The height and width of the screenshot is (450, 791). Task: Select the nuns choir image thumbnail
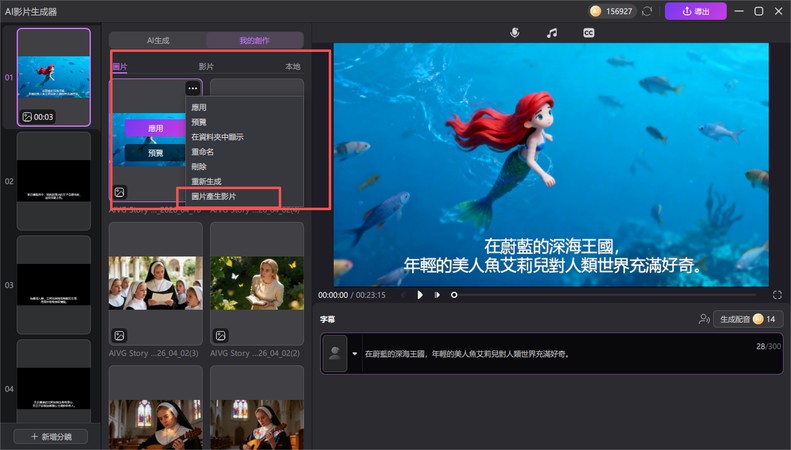click(x=156, y=283)
